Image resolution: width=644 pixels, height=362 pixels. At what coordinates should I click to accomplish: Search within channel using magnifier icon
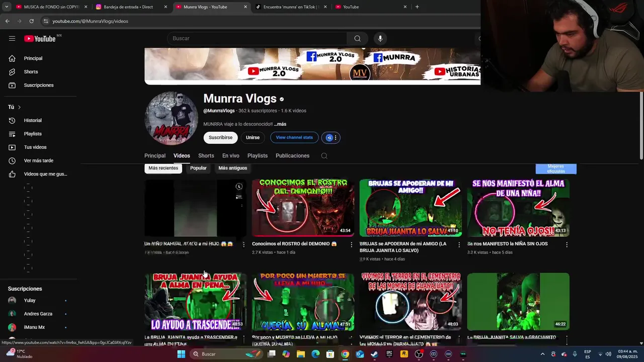click(324, 156)
